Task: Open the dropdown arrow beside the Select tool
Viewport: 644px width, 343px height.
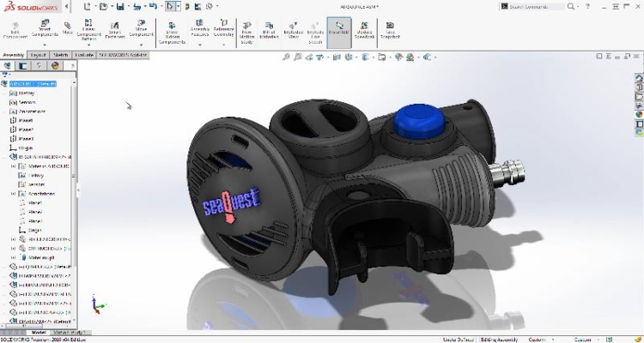Action: [x=178, y=7]
